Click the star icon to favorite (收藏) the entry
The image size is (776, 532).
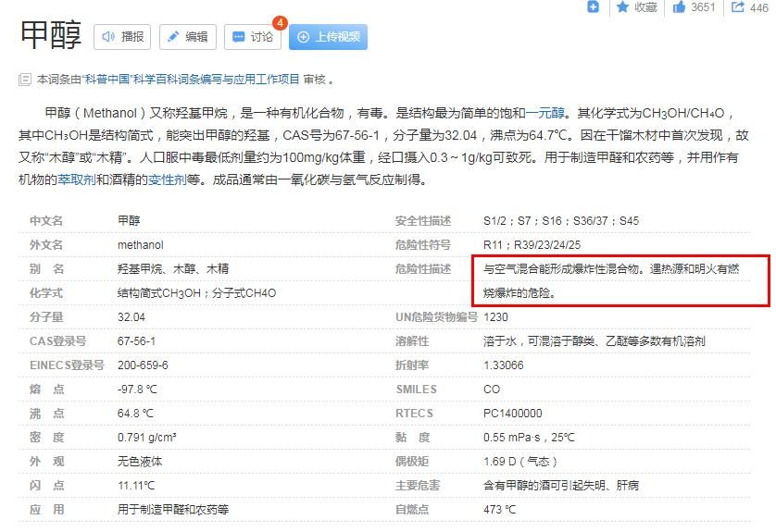click(623, 6)
